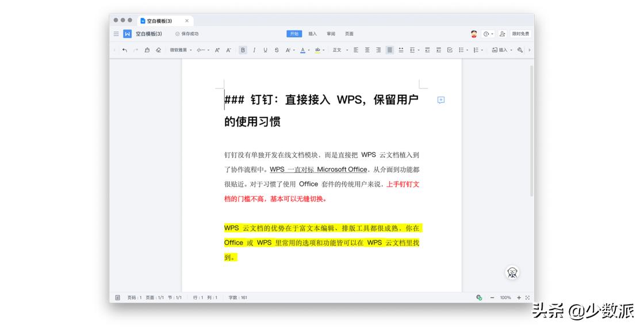Click the vertical scrollbar of the document
This screenshot has height=329, width=644.
[x=532, y=131]
